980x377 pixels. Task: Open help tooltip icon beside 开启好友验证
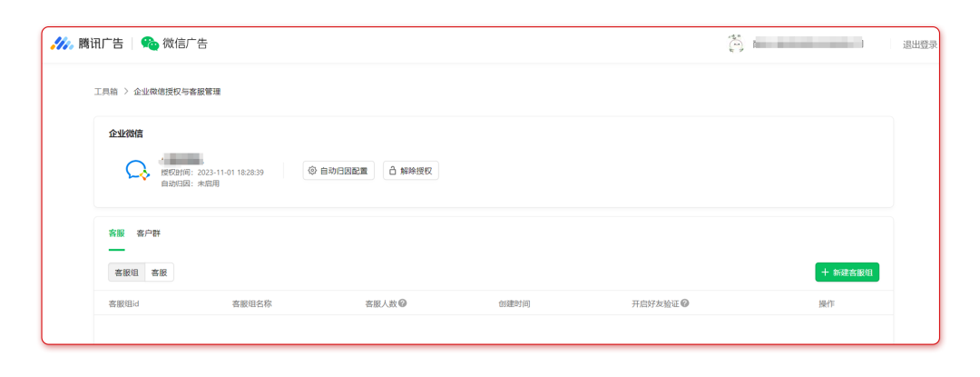[x=685, y=303]
